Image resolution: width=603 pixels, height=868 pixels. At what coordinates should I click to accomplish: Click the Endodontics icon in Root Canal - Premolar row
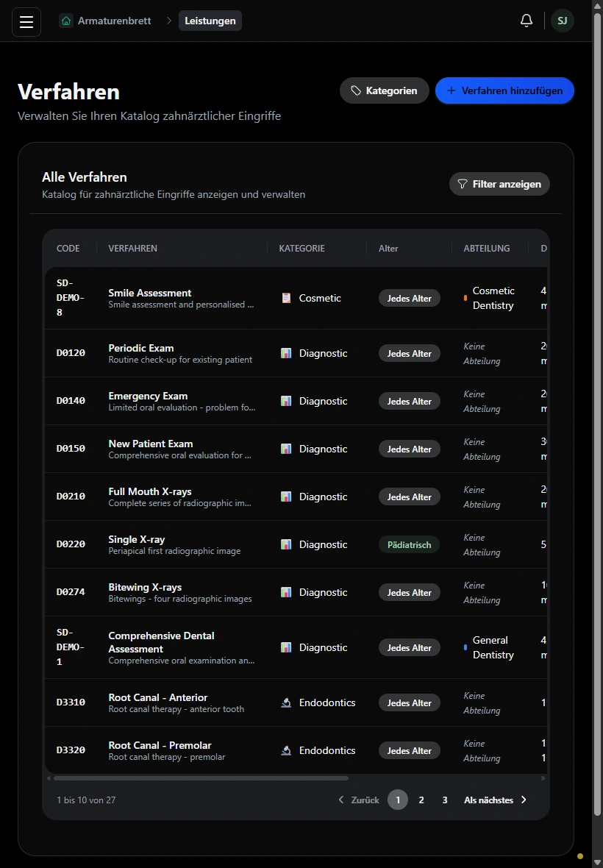[286, 750]
